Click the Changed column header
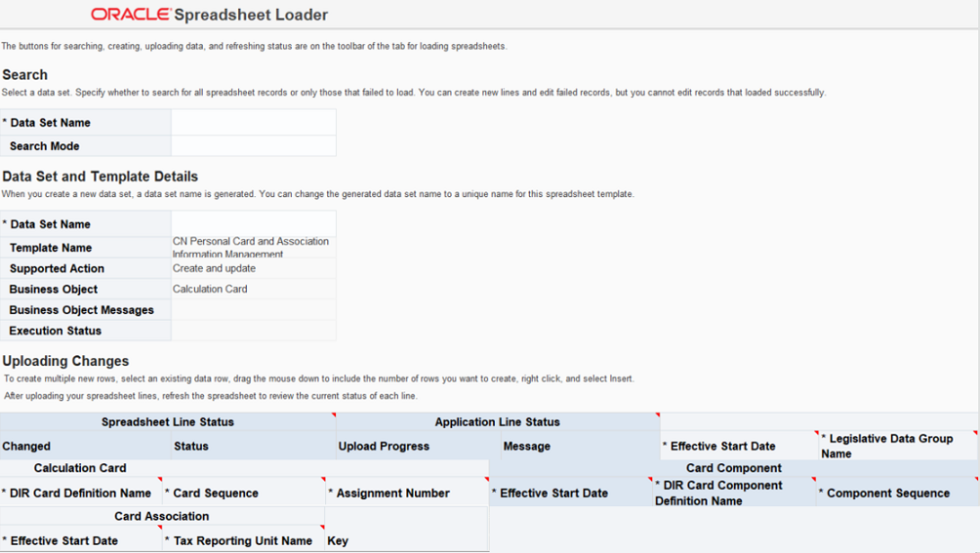980x553 pixels. (86, 446)
